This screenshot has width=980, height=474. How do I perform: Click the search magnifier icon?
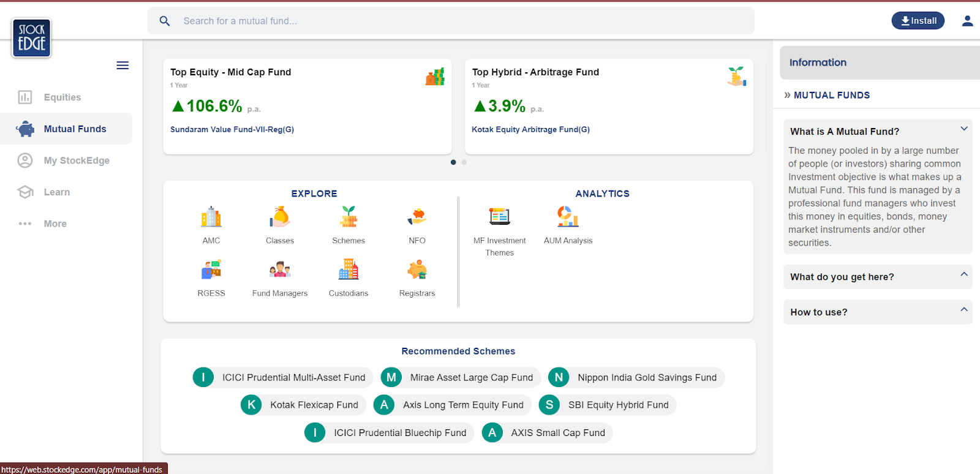165,21
